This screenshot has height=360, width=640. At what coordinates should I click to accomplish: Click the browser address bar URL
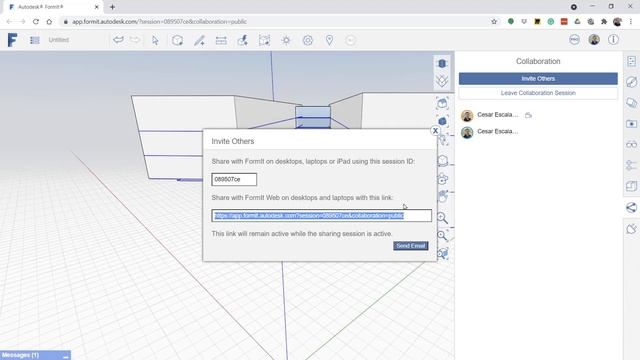pyautogui.click(x=159, y=22)
